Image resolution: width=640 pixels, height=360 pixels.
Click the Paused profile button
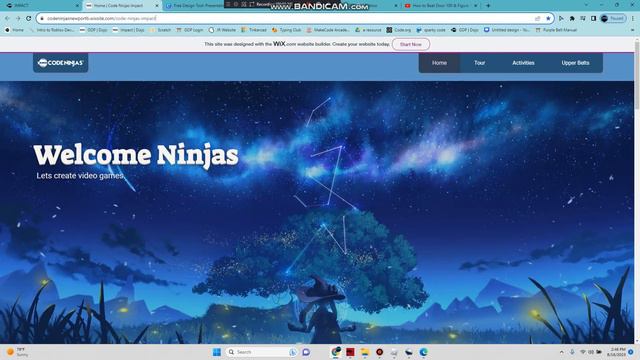click(613, 18)
